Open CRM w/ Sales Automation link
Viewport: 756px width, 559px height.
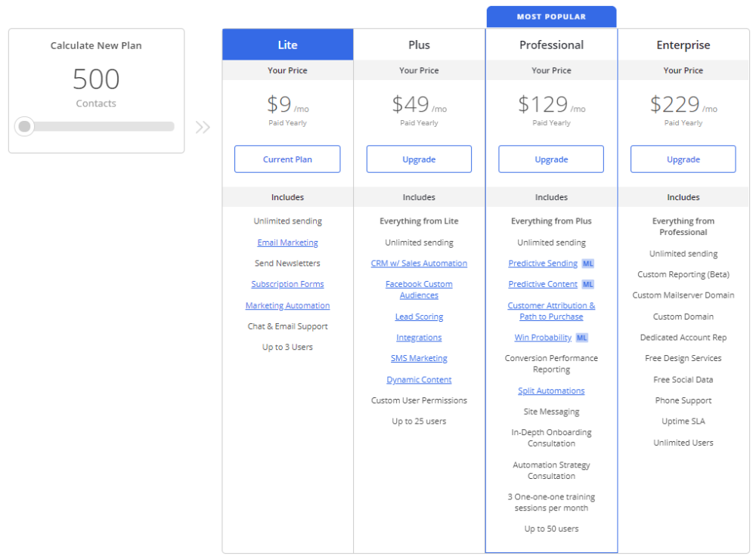419,263
